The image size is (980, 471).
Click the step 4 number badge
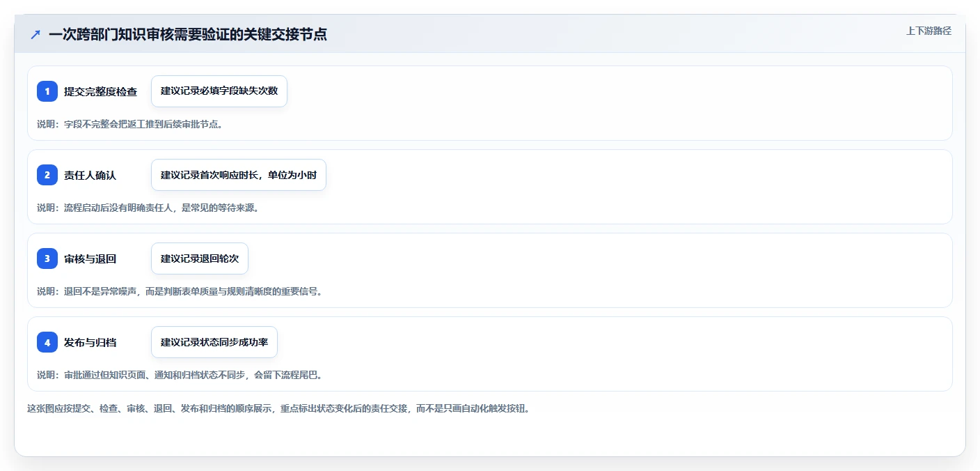[x=47, y=342]
